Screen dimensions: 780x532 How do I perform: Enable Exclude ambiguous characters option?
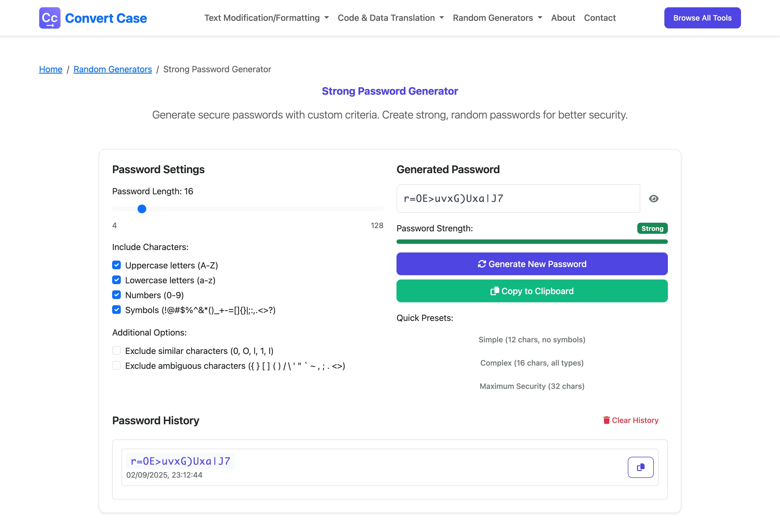pyautogui.click(x=116, y=366)
